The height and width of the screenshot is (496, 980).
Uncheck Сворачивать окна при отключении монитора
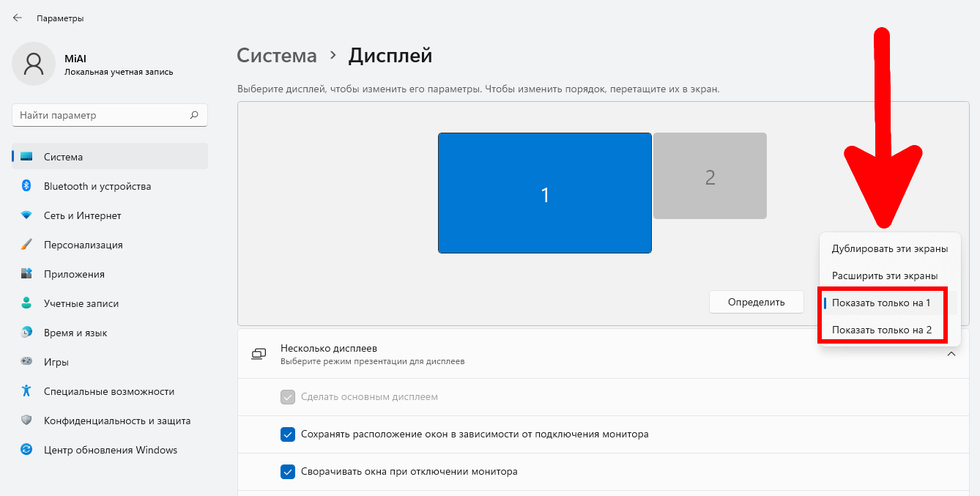288,471
